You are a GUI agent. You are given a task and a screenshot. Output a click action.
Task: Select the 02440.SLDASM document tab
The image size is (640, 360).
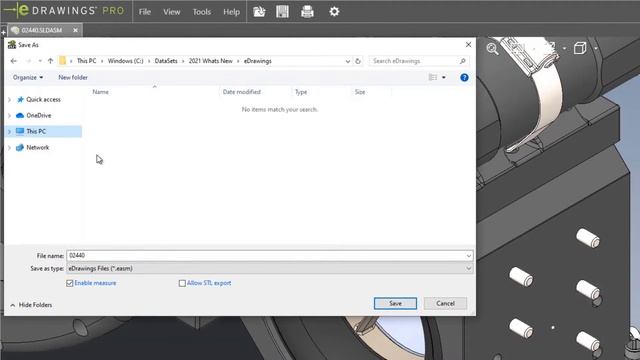(x=42, y=30)
